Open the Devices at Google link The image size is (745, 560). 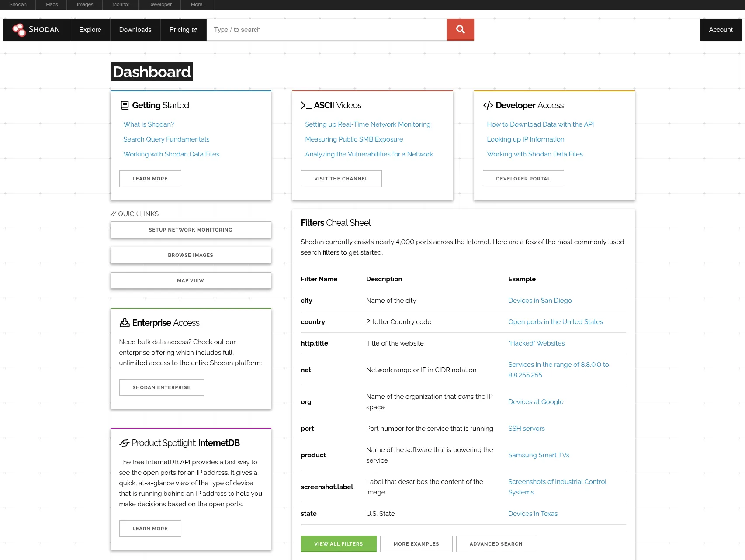[x=536, y=401]
